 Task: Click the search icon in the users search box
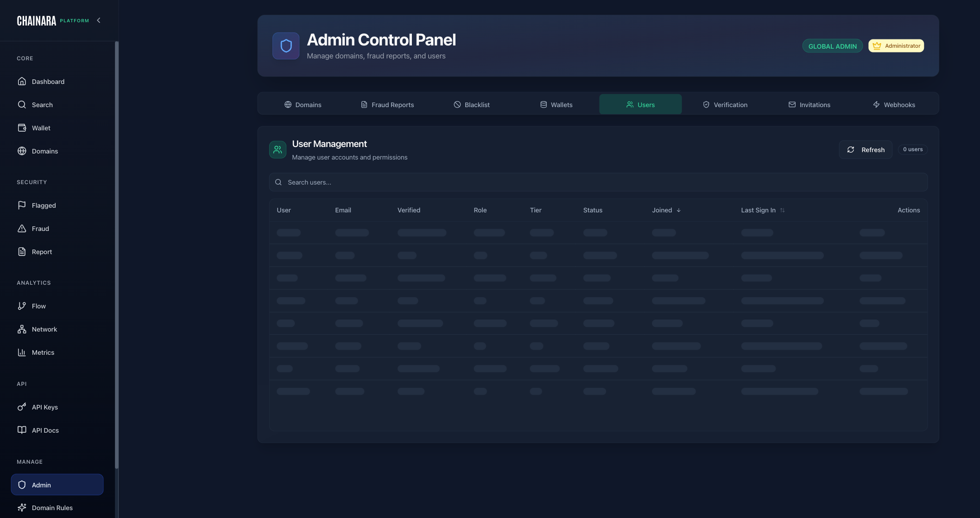[x=278, y=182]
